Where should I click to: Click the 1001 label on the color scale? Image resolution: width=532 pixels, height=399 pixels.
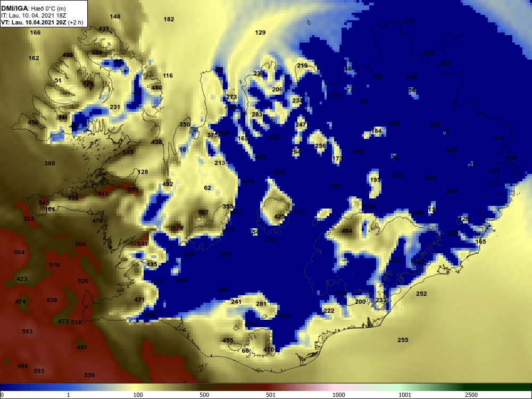(405, 395)
